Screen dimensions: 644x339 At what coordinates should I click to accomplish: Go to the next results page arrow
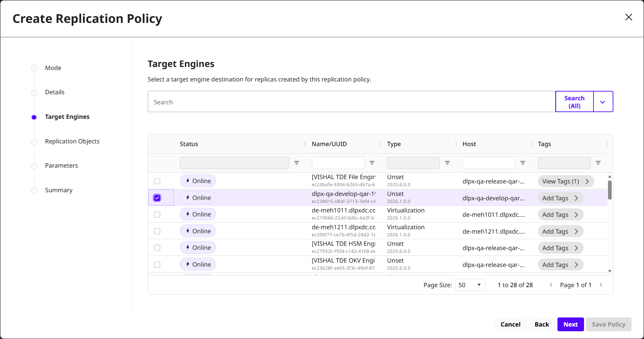pos(601,285)
